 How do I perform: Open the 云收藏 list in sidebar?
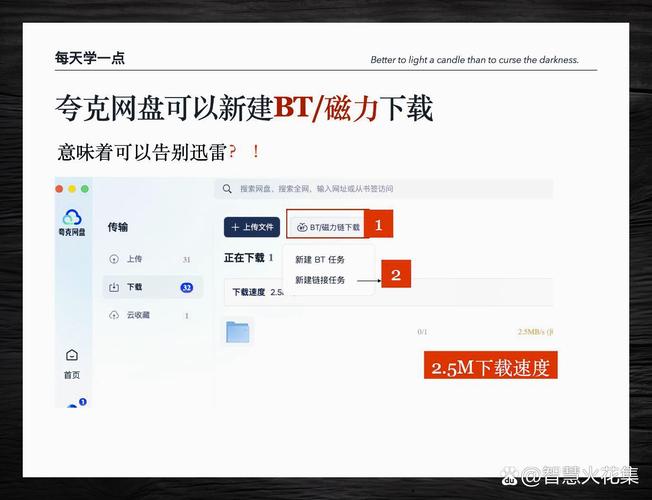[152, 315]
